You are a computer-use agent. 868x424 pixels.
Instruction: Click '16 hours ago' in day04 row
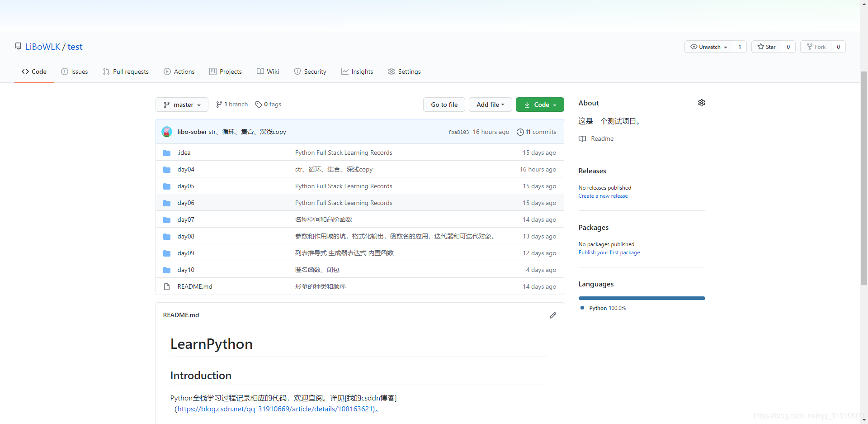click(538, 170)
